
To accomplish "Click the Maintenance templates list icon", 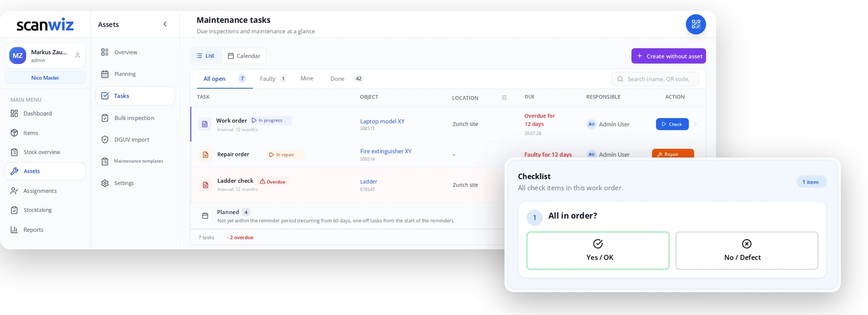I will click(105, 161).
